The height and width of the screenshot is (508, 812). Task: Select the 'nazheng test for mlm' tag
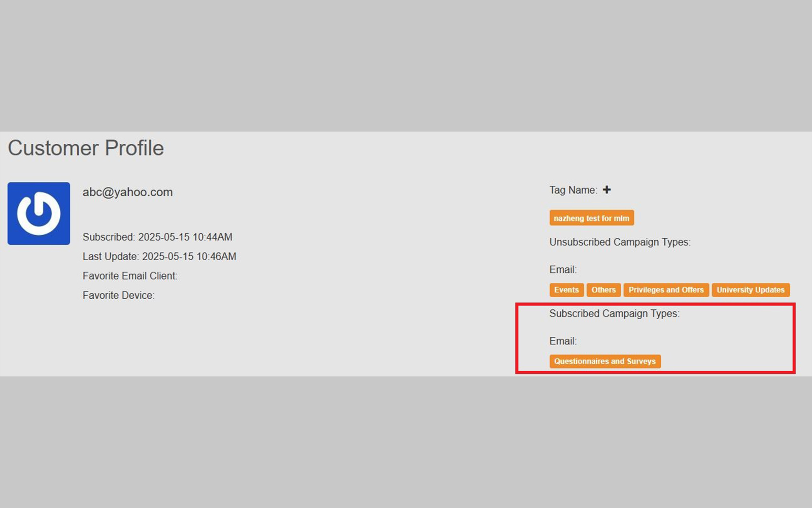point(591,218)
